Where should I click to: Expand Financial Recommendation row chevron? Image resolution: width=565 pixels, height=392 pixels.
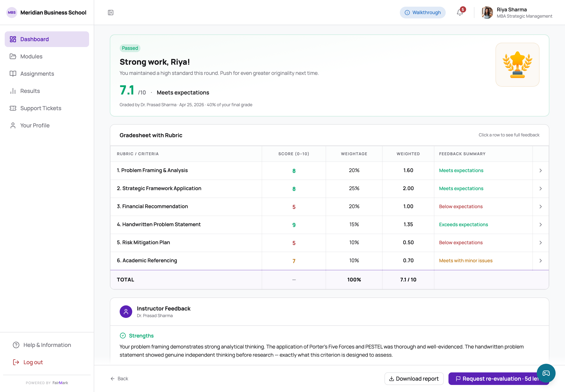point(540,207)
